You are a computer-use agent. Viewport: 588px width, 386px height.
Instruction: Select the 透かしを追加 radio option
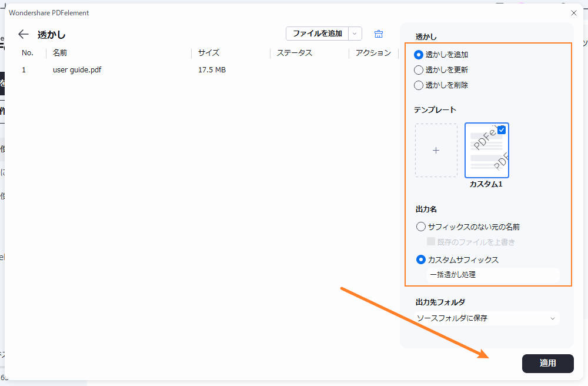tap(418, 54)
